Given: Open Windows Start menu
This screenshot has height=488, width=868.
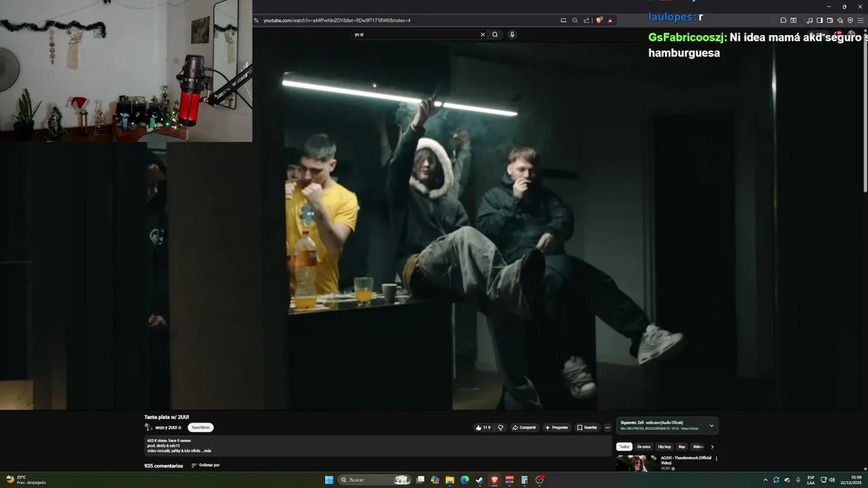Looking at the screenshot, I should (329, 480).
